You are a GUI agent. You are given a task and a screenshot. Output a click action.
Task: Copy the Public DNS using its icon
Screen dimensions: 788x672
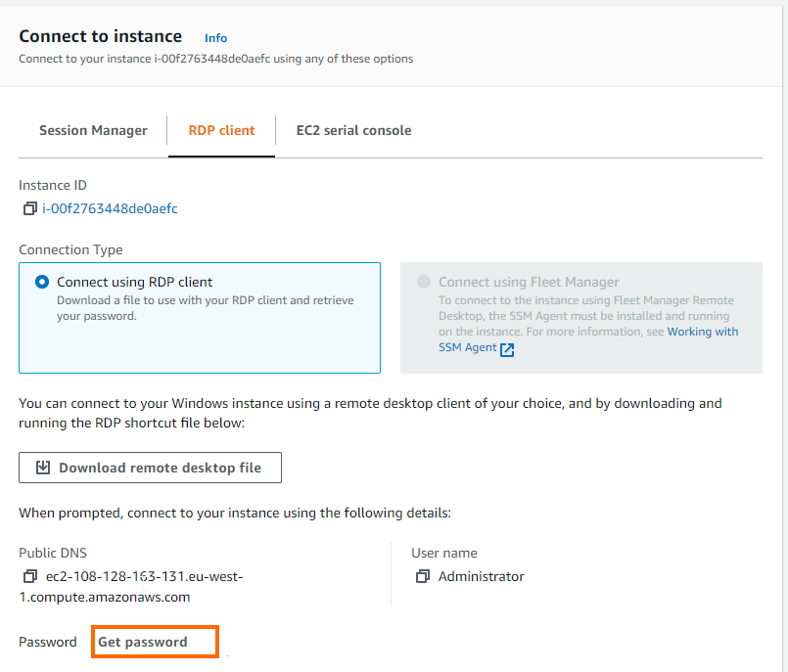point(29,576)
